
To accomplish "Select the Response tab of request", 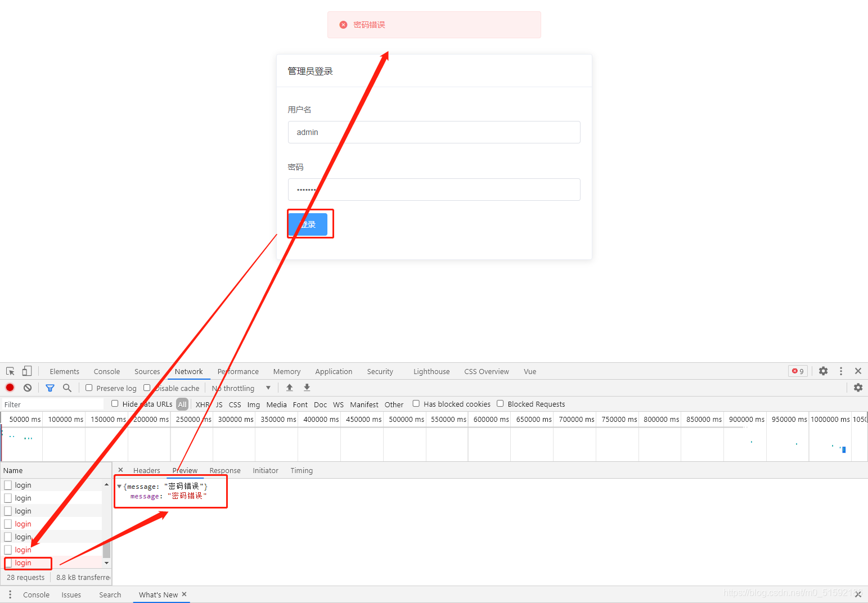I will pos(225,470).
